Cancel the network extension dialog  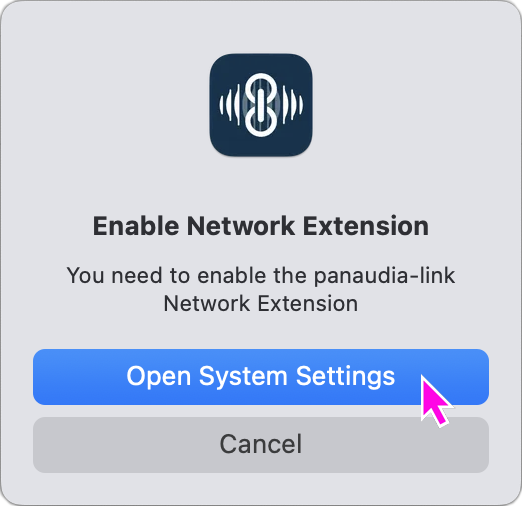click(261, 445)
